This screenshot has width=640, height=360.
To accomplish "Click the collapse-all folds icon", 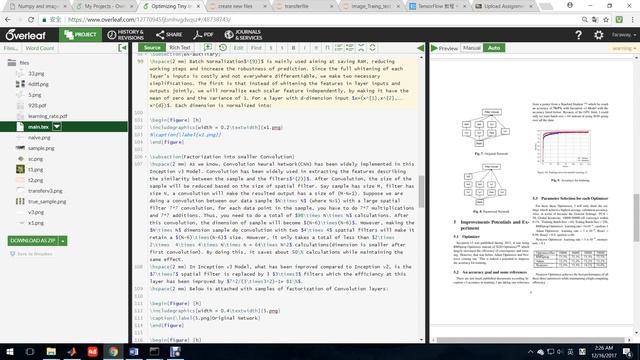I will 361,48.
